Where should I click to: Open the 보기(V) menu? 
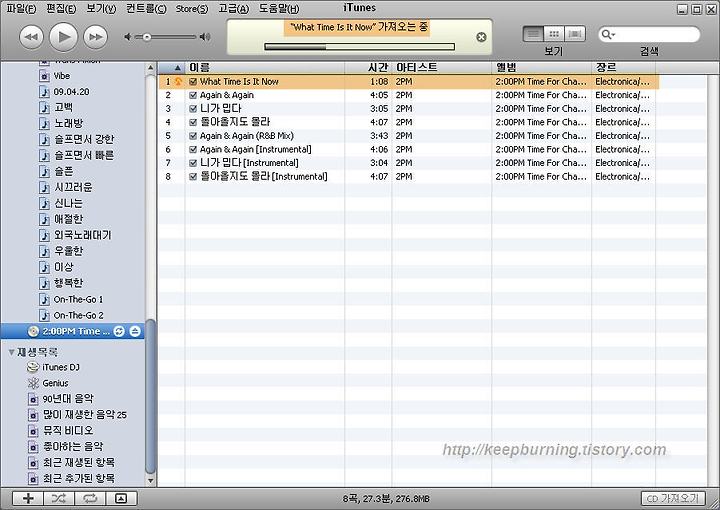coord(101,8)
